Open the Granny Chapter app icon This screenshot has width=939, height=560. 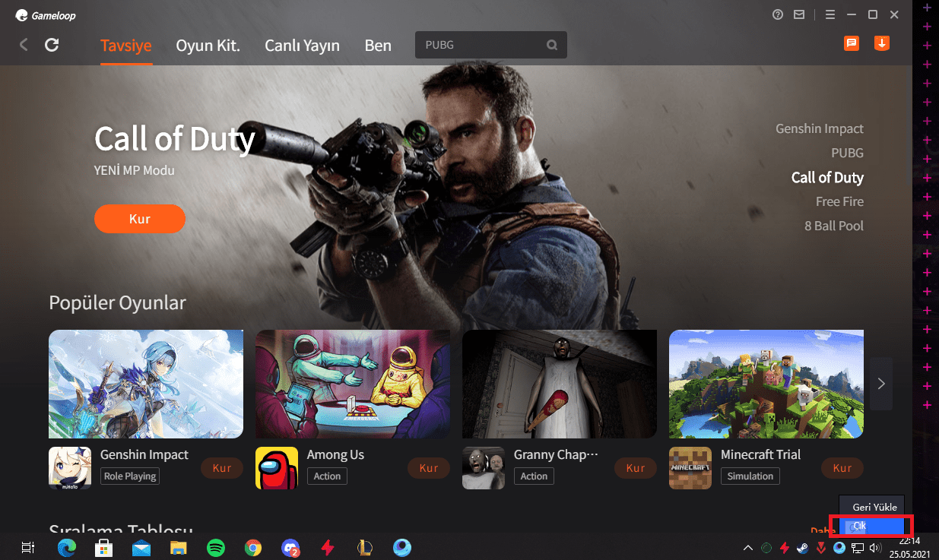(484, 468)
